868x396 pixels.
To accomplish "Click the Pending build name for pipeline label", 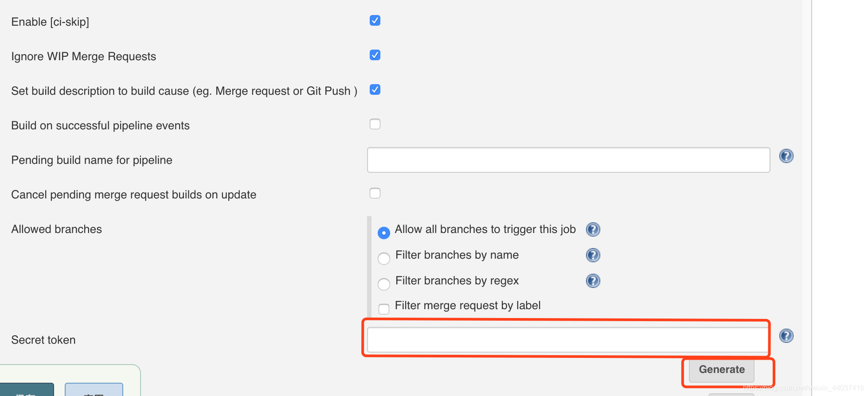I will point(92,160).
